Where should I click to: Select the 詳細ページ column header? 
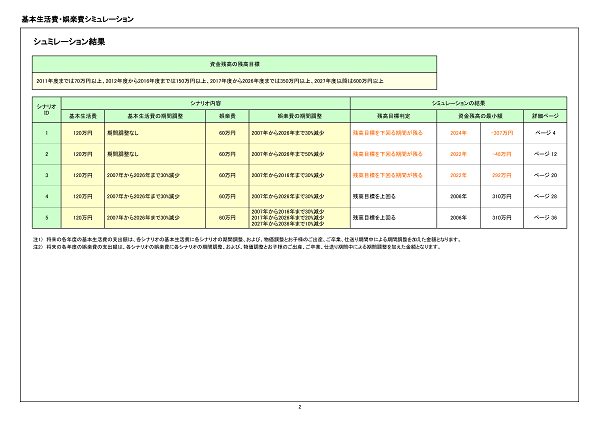tap(545, 116)
